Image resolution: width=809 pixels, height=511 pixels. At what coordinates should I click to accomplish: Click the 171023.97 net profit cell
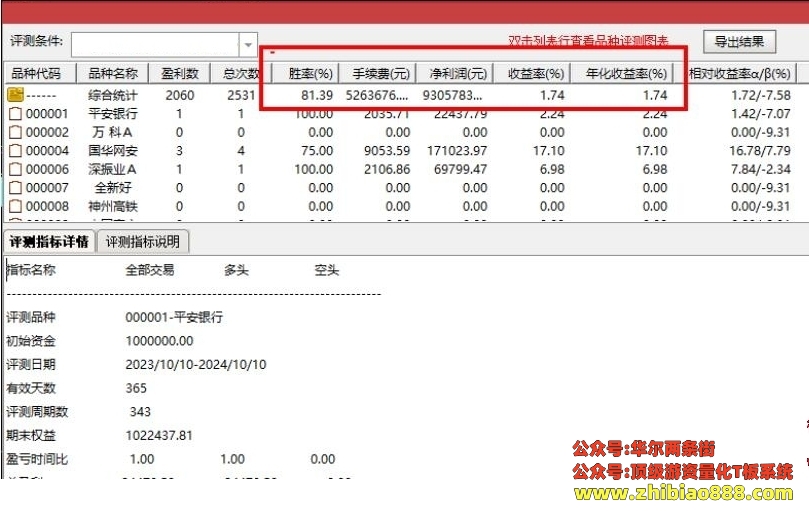457,151
